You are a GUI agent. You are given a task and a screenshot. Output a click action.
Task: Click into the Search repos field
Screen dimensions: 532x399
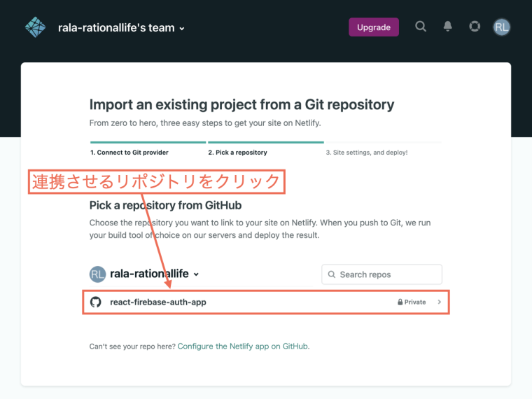[x=381, y=274]
